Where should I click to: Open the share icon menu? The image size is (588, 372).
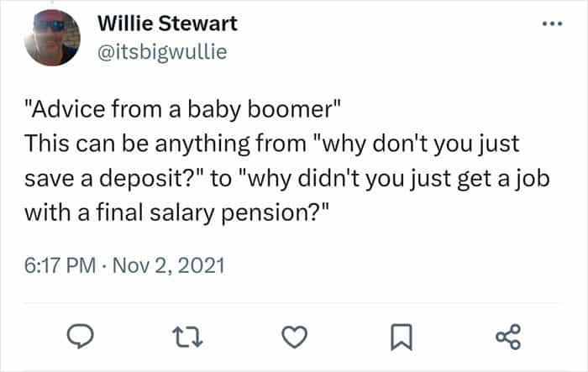click(x=507, y=337)
